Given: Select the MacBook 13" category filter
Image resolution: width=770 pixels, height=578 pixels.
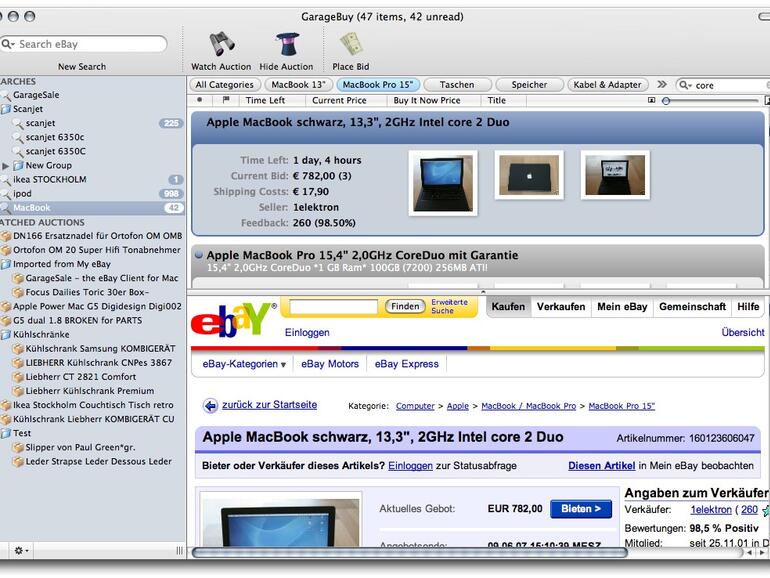Looking at the screenshot, I should [299, 85].
